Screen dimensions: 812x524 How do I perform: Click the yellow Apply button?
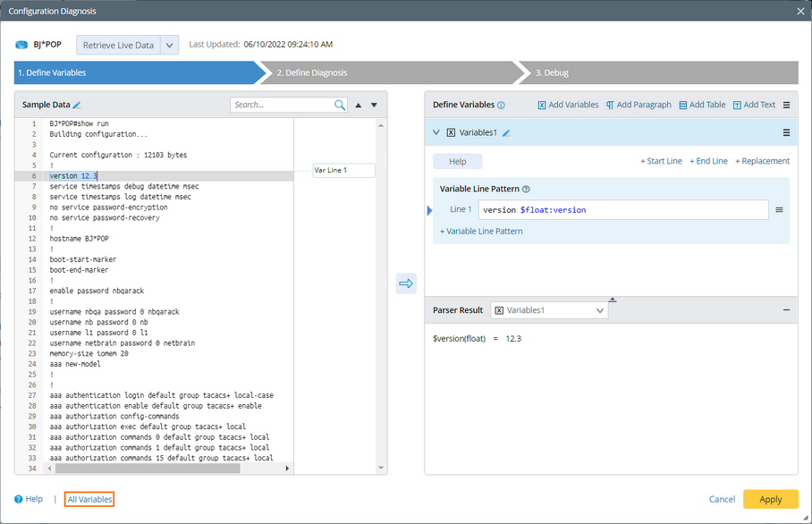coord(771,499)
